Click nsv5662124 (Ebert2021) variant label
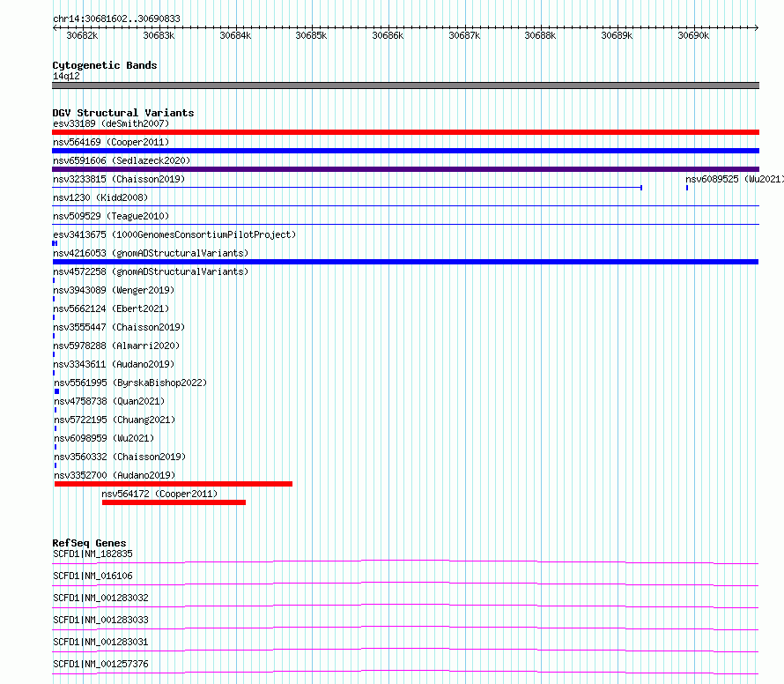Viewport: 784px width, 684px height. tap(111, 309)
